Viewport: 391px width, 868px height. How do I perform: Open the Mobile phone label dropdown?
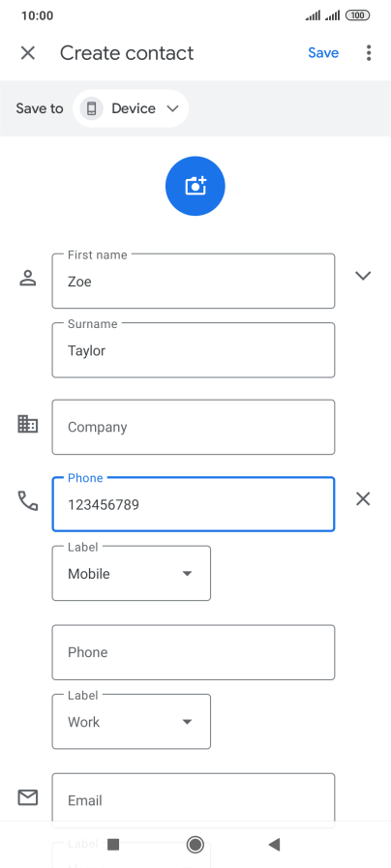click(x=132, y=574)
